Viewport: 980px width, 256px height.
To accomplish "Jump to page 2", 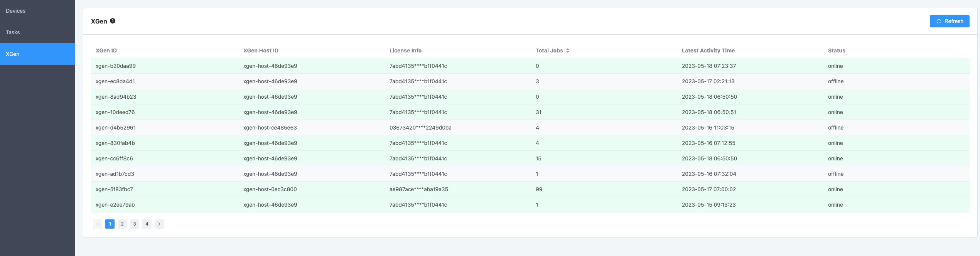I will tap(122, 224).
